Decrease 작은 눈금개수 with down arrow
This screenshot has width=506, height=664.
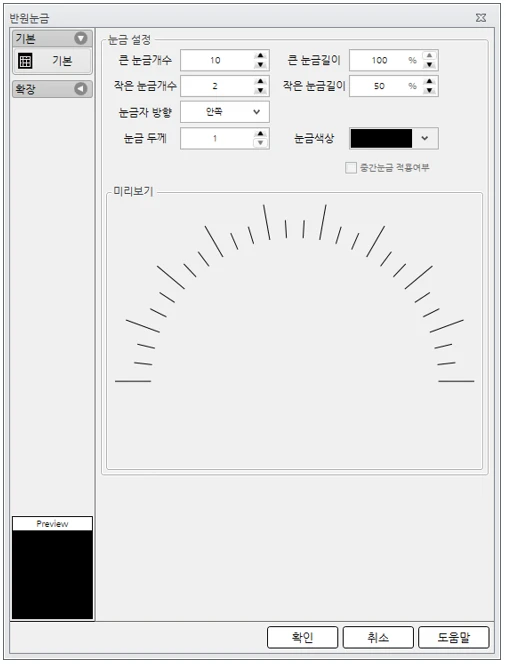tap(260, 90)
